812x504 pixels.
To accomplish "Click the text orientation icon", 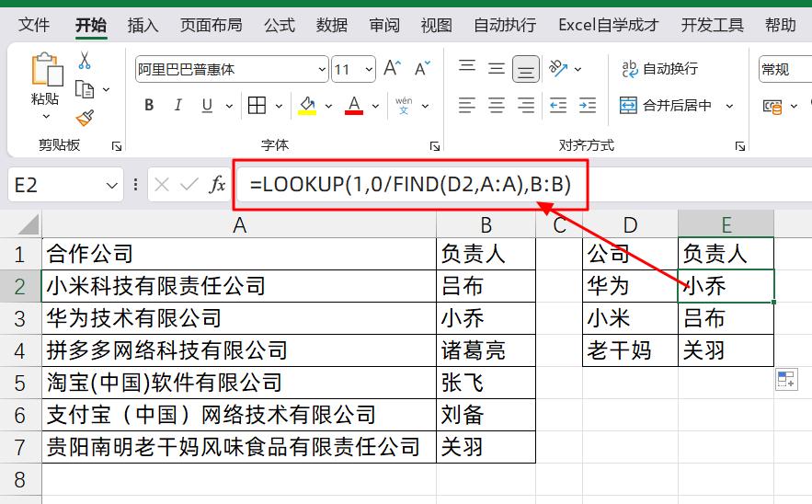I will [x=558, y=68].
